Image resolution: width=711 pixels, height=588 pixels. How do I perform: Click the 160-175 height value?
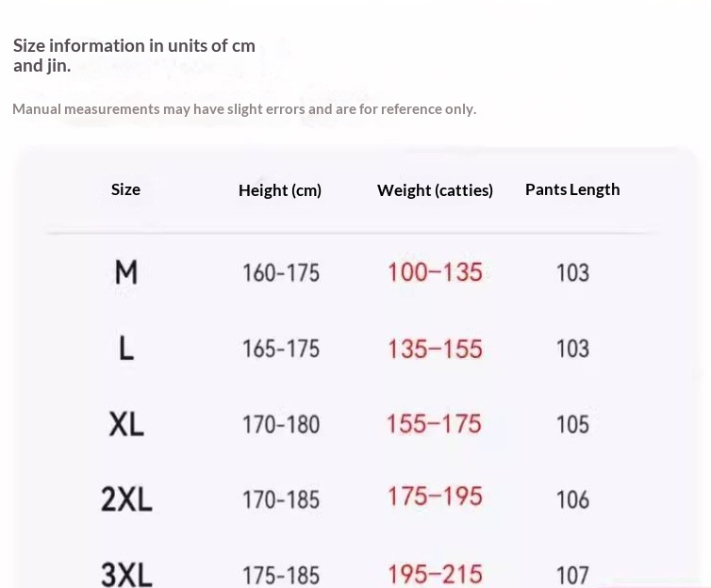(281, 273)
